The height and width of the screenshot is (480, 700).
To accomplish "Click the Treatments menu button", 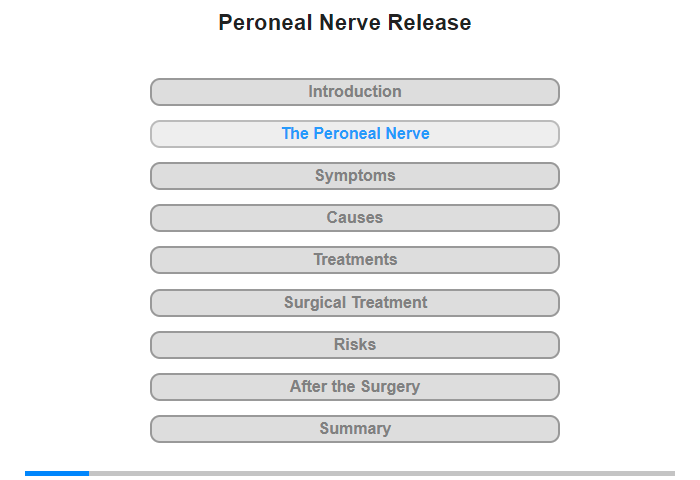I will (354, 260).
